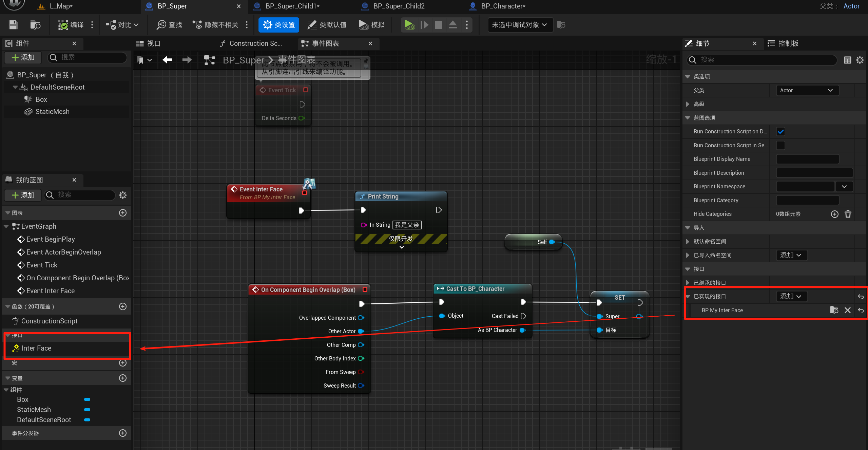
Task: Open Class Defaults (类默认值)
Action: point(327,25)
